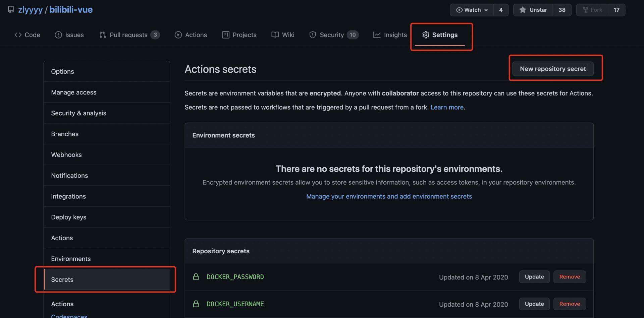Viewport: 644px width, 318px height.
Task: Click the DOCKER_USERNAME secret name
Action: pos(235,304)
